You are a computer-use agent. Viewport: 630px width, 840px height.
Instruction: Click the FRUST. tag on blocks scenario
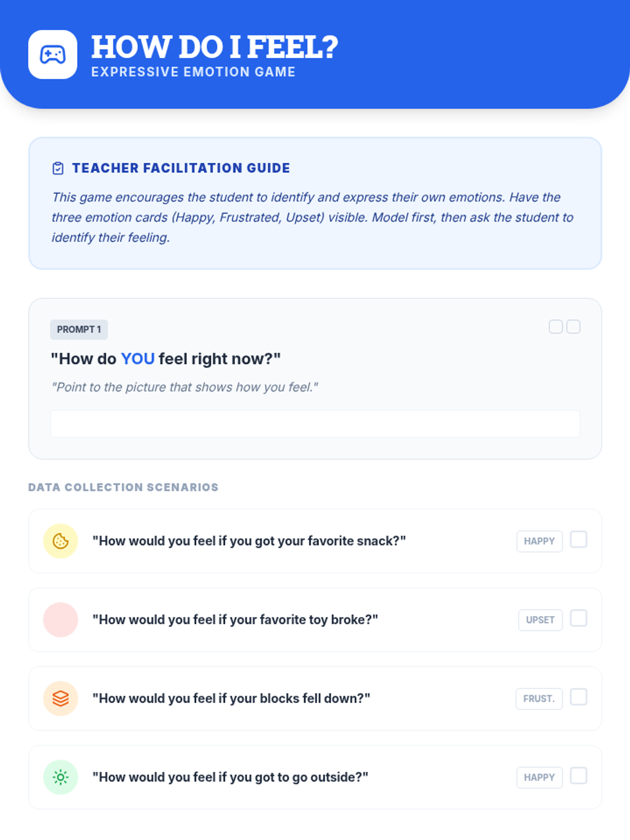(539, 699)
